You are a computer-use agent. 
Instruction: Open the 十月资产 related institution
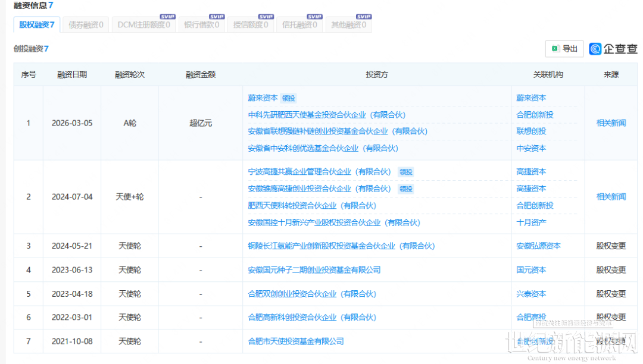point(531,222)
